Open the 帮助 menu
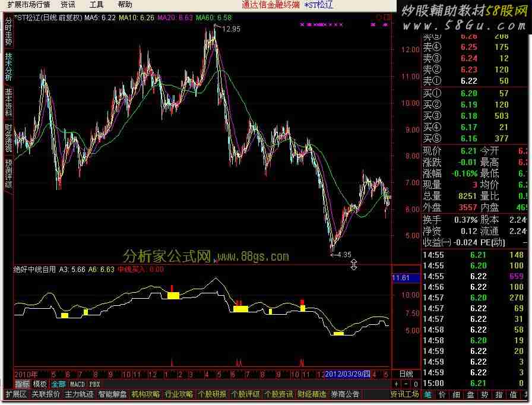 (x=125, y=4)
